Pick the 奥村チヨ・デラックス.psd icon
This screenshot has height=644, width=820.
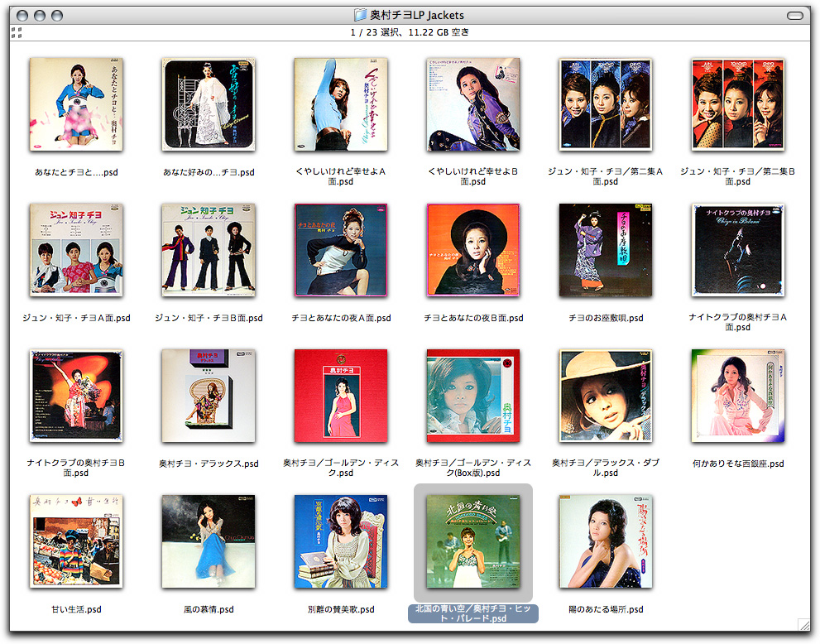(x=209, y=396)
